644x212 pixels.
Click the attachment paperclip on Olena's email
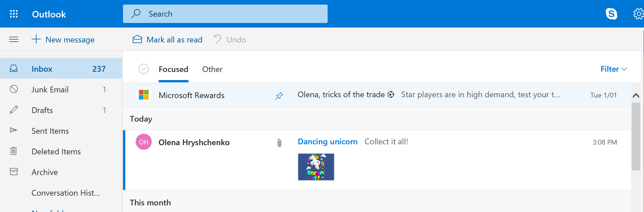point(279,143)
